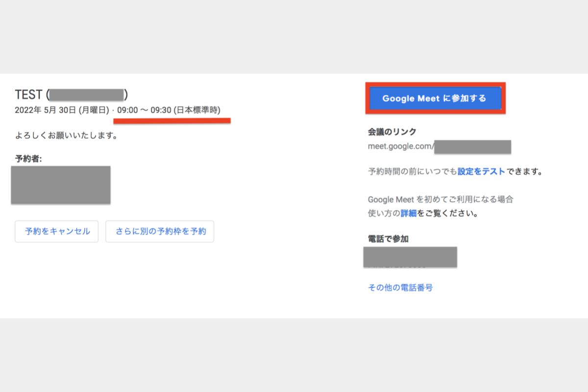
Task: Click the 電話で参加 heading
Action: coord(388,239)
